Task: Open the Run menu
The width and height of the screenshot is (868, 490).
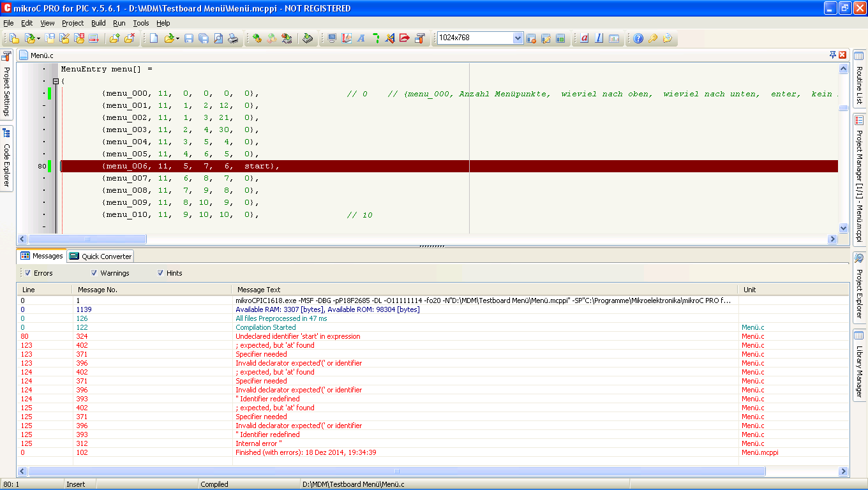Action: pos(119,23)
